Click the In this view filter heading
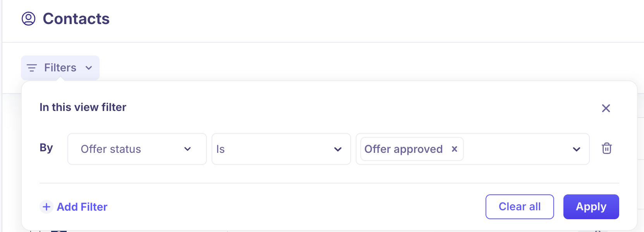 [x=83, y=107]
